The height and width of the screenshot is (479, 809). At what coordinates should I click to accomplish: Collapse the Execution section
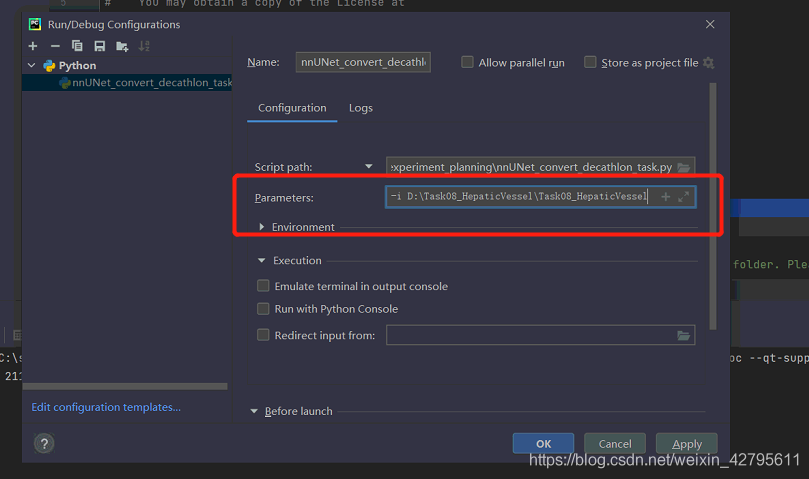click(262, 261)
